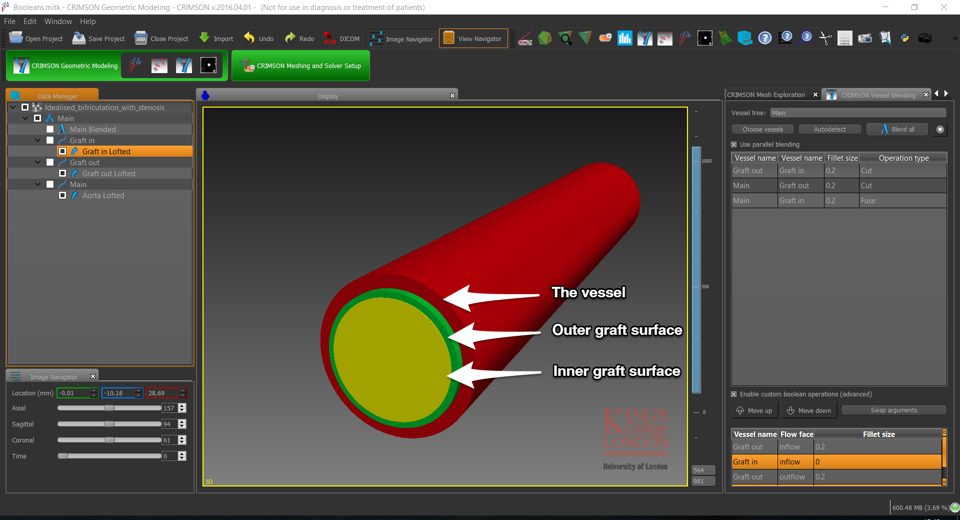Viewport: 960px width, 520px height.
Task: Collapse the Idealised_bifricutation_with_stenosis root node
Action: tap(13, 107)
